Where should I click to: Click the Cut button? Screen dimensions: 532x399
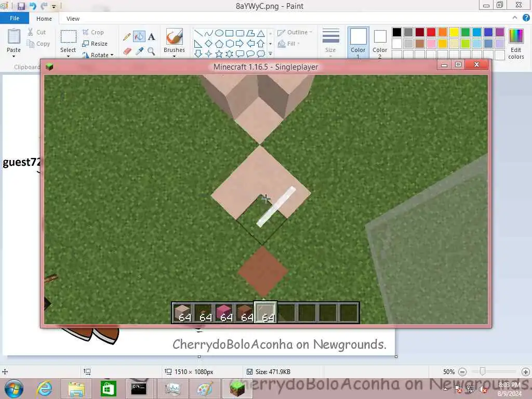36,32
